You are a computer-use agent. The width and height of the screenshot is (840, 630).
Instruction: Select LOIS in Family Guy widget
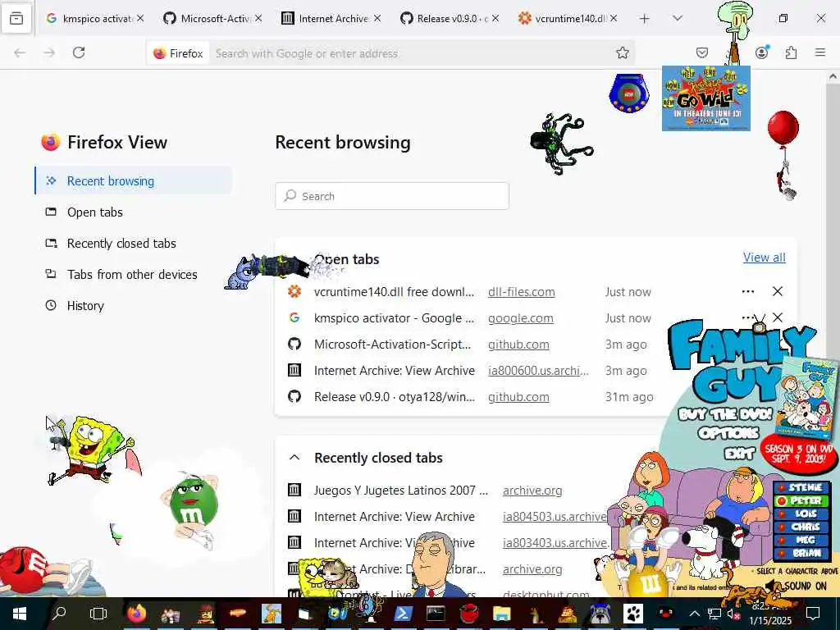(801, 514)
